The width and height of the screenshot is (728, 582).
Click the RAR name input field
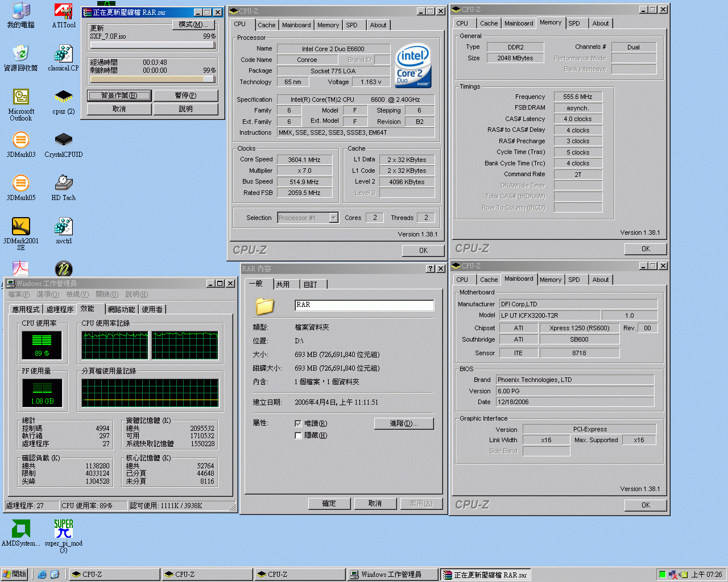(x=364, y=305)
